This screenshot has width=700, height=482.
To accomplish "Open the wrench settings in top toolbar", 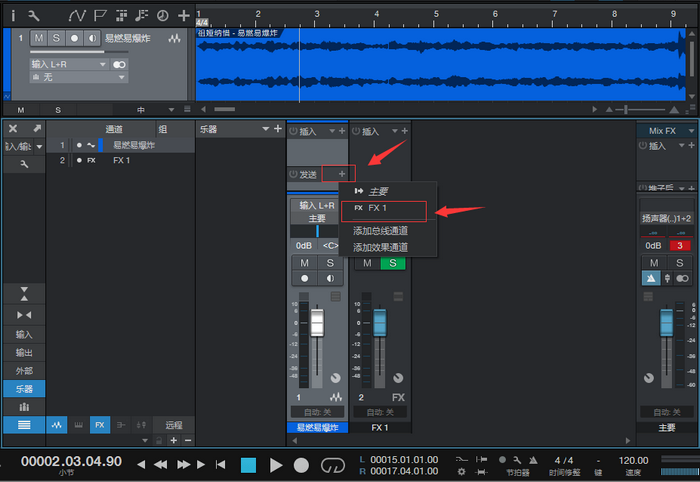I will (x=34, y=15).
